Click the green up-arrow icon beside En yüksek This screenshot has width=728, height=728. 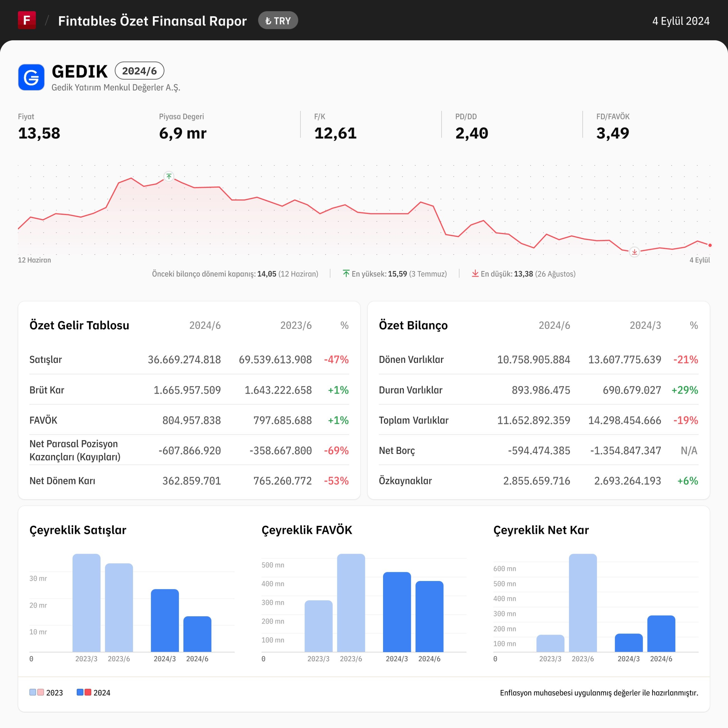coord(346,274)
